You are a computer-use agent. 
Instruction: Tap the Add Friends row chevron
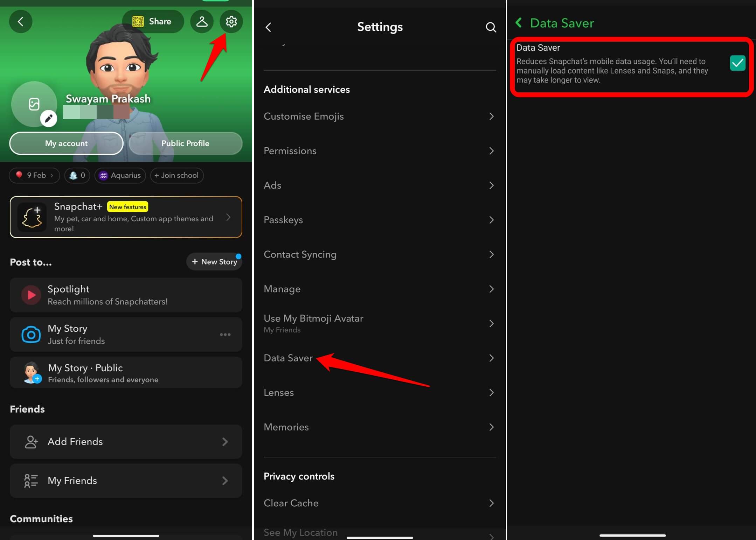point(225,442)
